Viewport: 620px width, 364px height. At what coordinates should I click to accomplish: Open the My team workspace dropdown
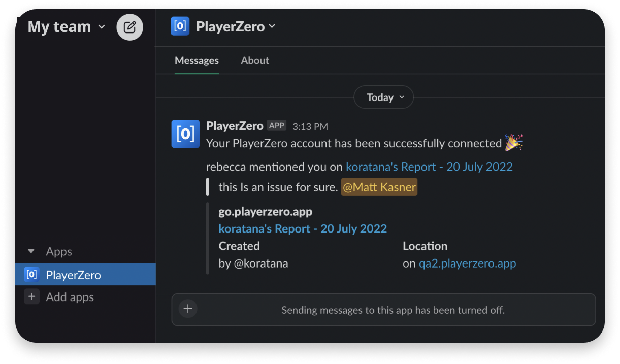click(x=67, y=27)
